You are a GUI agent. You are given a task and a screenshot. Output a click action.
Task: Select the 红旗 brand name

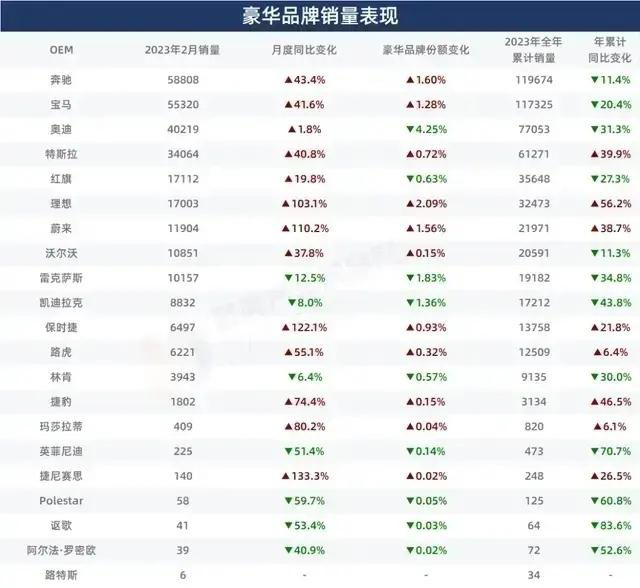61,179
